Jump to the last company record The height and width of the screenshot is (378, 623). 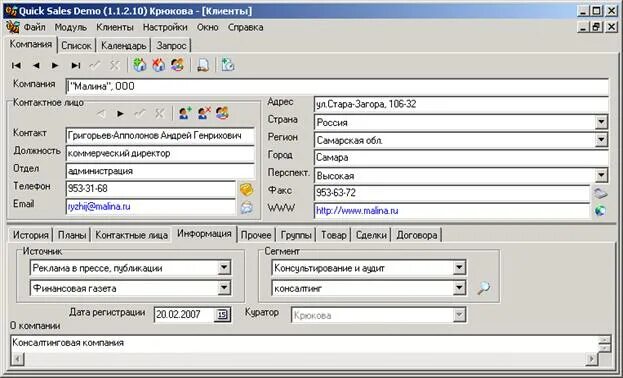[x=75, y=65]
